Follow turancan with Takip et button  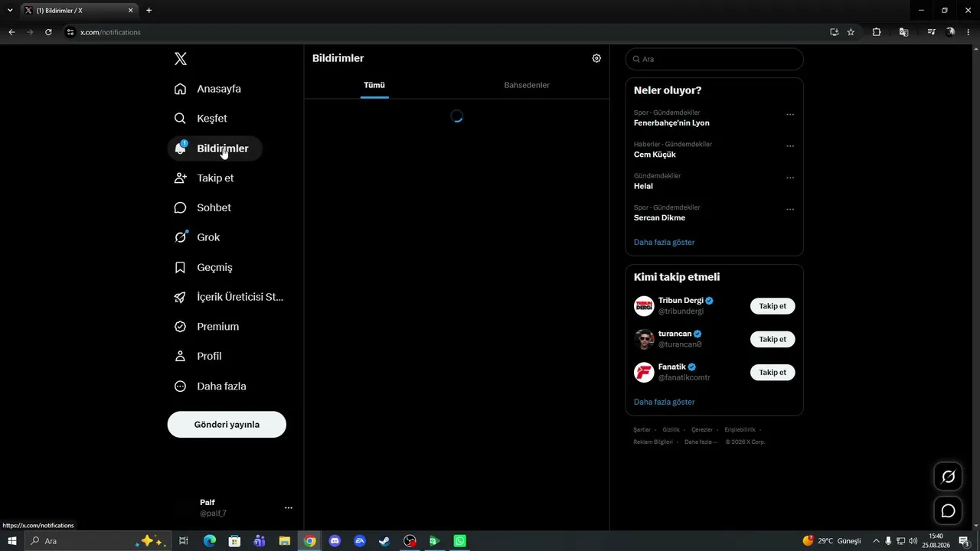click(x=773, y=339)
